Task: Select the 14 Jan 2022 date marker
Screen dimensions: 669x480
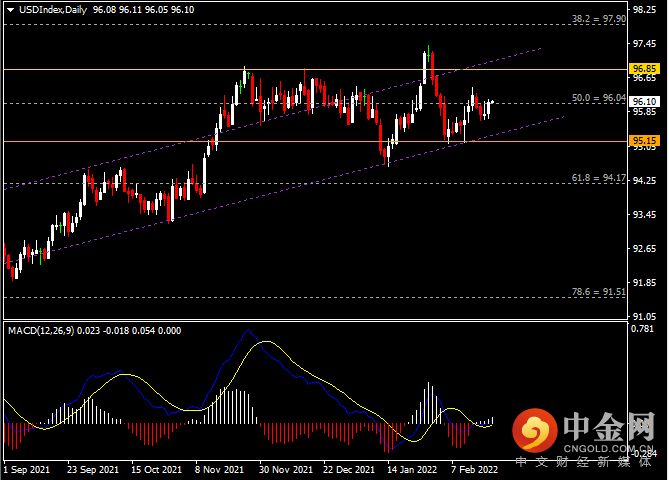Action: point(412,470)
